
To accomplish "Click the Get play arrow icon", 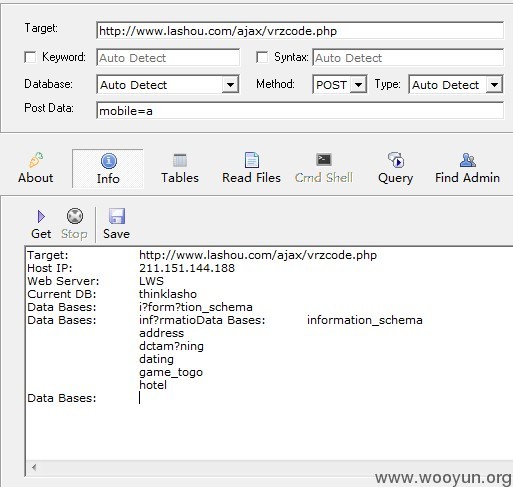I will point(41,217).
